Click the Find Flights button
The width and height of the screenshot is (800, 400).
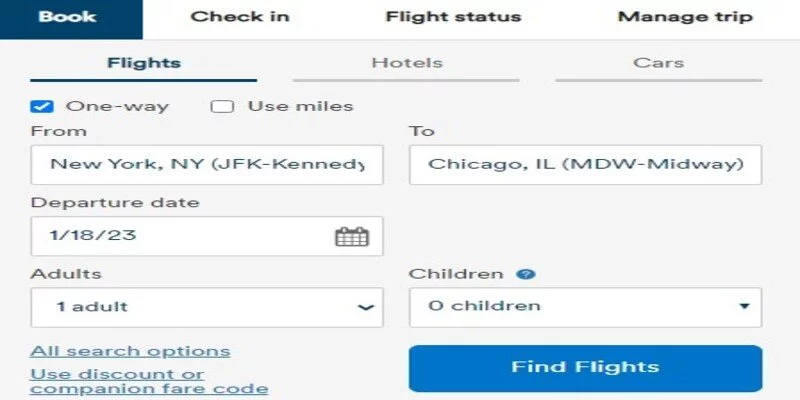[x=585, y=368]
